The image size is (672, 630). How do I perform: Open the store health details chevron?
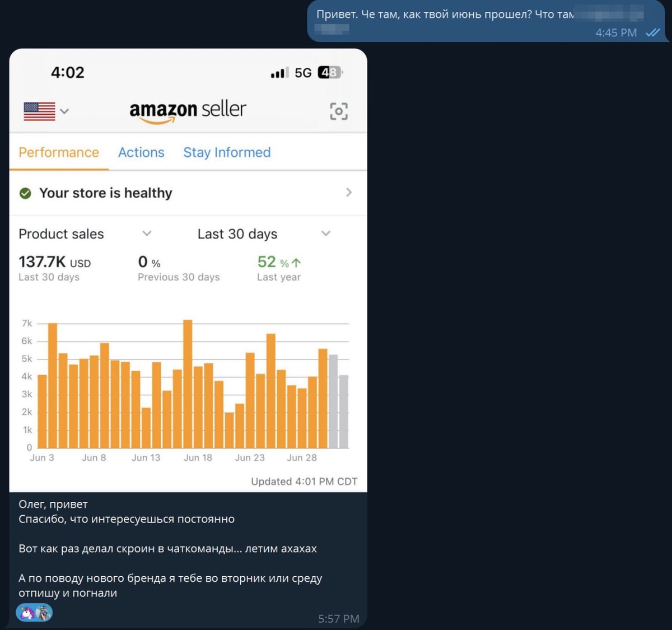349,193
